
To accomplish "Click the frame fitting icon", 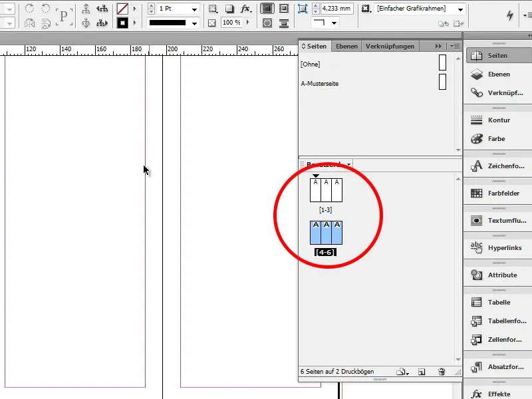I will 303,9.
